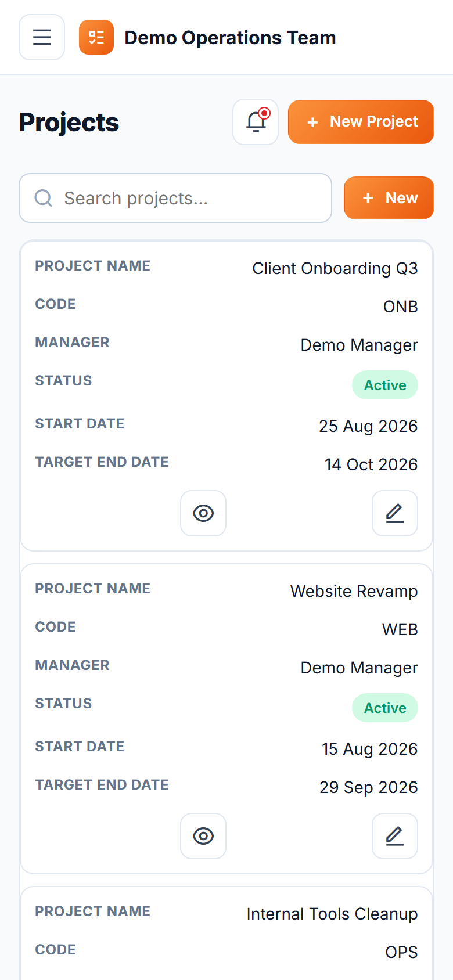Click target end date 14 Oct 2026
The image size is (453, 980).
click(x=371, y=464)
